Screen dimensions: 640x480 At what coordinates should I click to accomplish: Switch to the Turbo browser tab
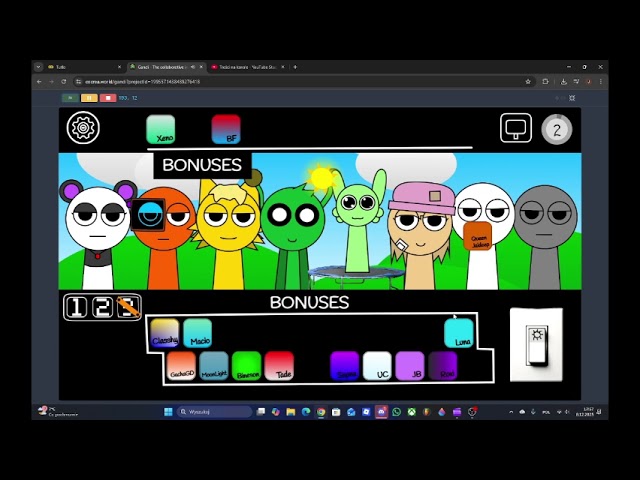coord(84,67)
